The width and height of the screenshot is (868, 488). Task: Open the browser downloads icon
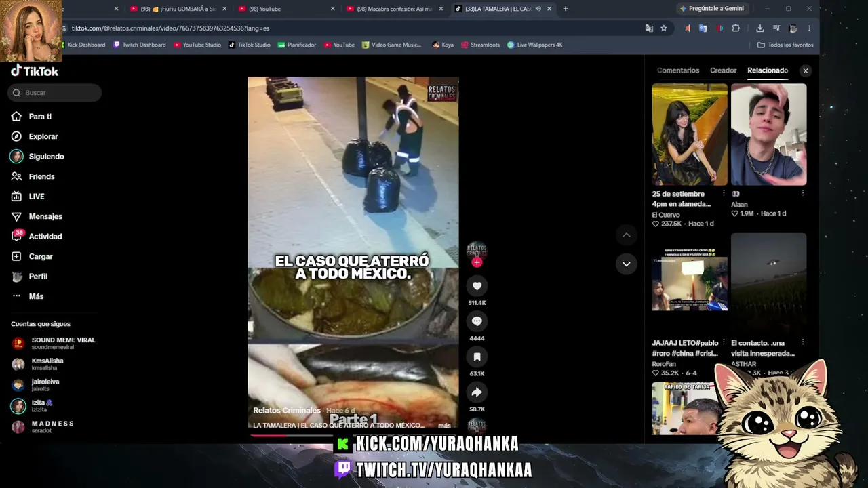pyautogui.click(x=760, y=28)
